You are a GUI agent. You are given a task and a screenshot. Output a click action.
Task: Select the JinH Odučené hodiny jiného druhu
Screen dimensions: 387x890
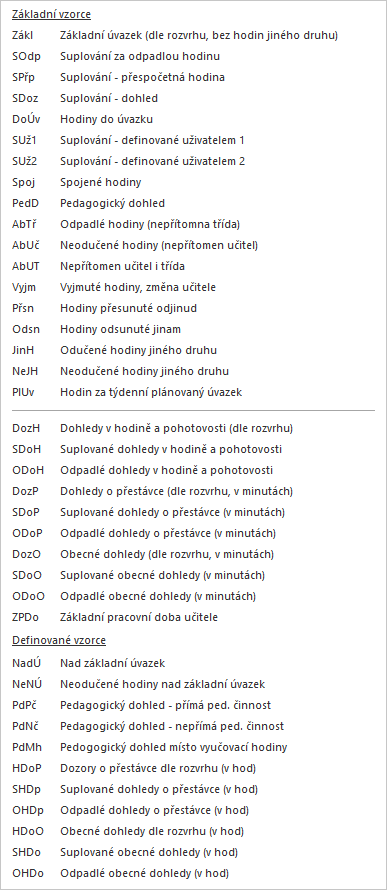(x=114, y=350)
